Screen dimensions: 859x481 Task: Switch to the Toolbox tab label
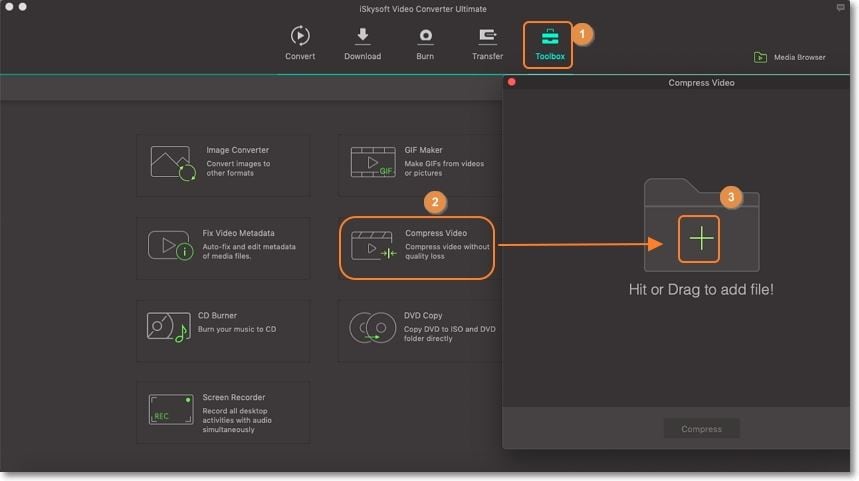pos(549,56)
